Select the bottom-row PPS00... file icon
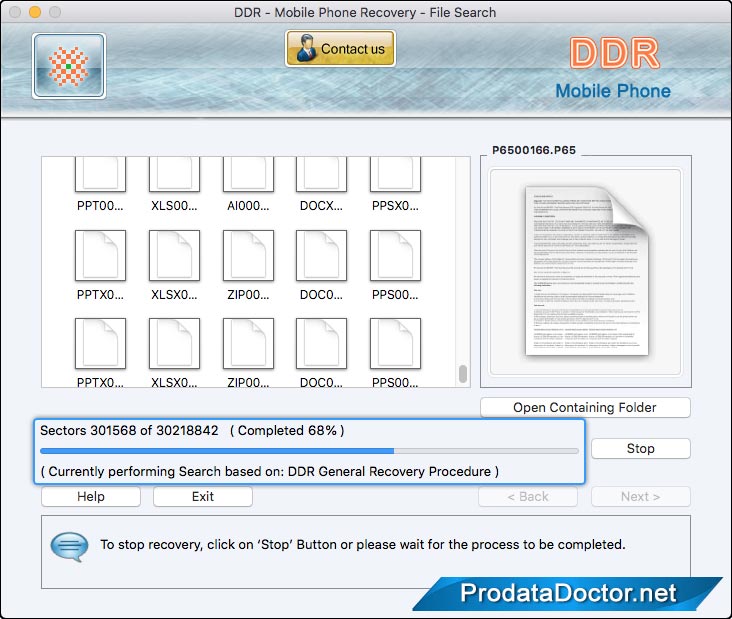Screen dimensions: 732x619 [x=395, y=344]
